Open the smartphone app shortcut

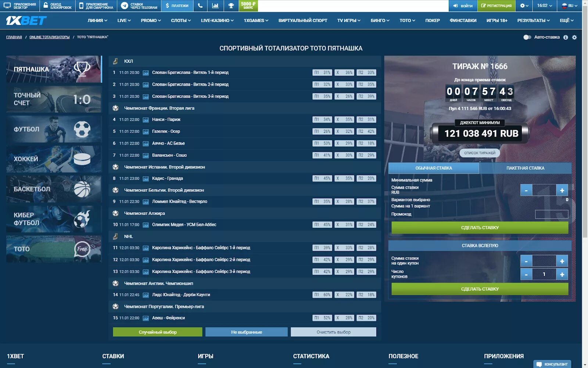(96, 6)
